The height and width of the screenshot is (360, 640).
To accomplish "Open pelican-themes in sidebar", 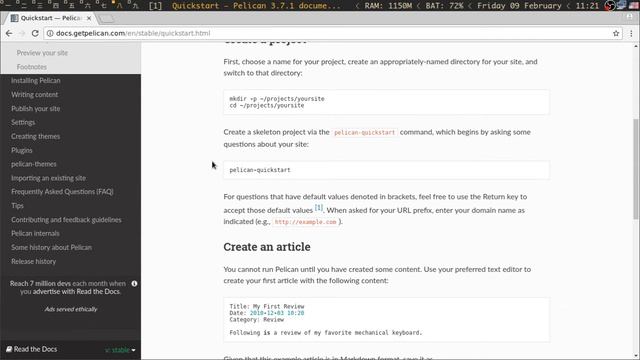I will 33,164.
